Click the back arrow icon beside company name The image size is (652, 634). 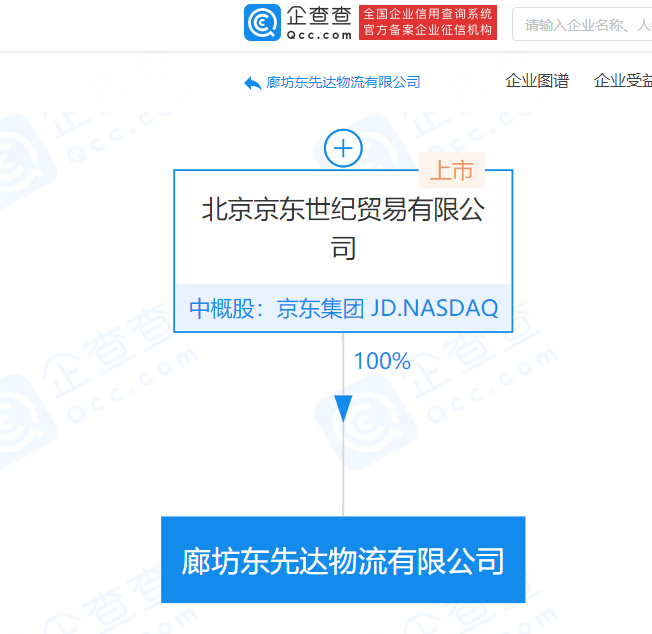point(252,83)
